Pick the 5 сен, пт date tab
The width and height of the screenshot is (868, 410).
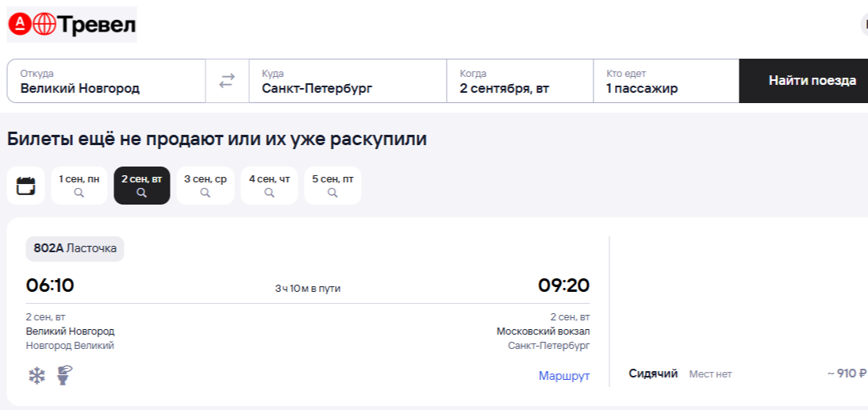point(332,186)
